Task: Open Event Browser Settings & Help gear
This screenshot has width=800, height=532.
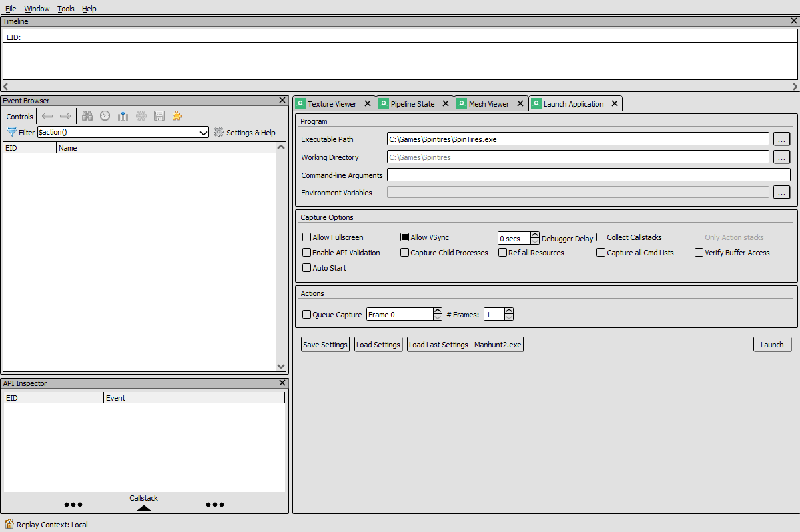Action: (x=218, y=133)
